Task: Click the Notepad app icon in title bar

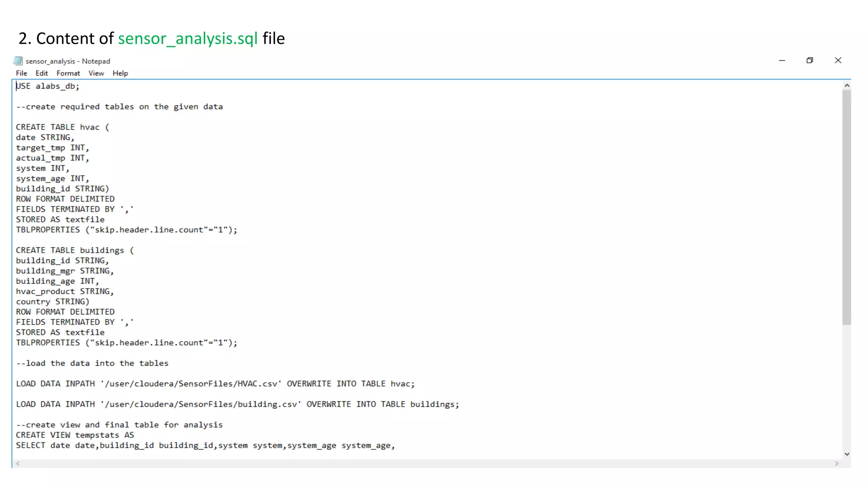Action: (18, 61)
